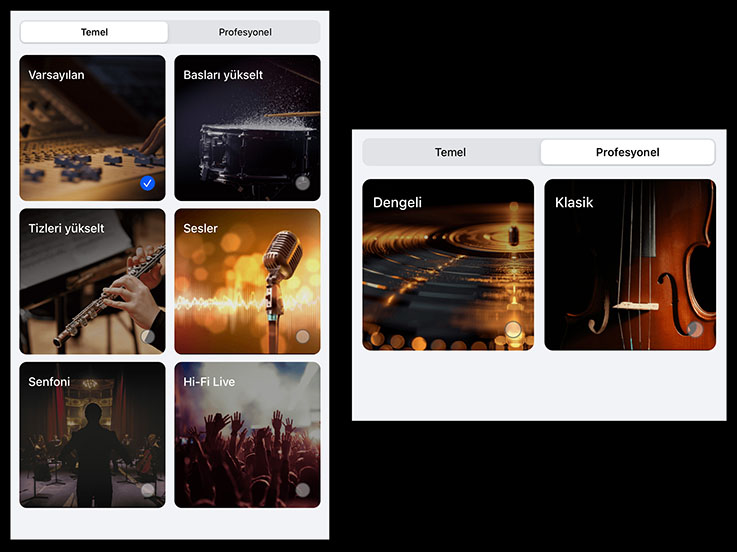This screenshot has width=737, height=552.
Task: Open the Hi-Fi Live concert crowd card
Action: pos(247,434)
